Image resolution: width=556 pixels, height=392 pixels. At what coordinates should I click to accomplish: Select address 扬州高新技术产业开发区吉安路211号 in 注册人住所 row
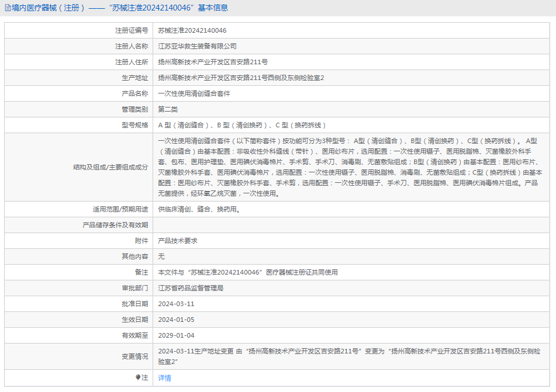pyautogui.click(x=213, y=62)
